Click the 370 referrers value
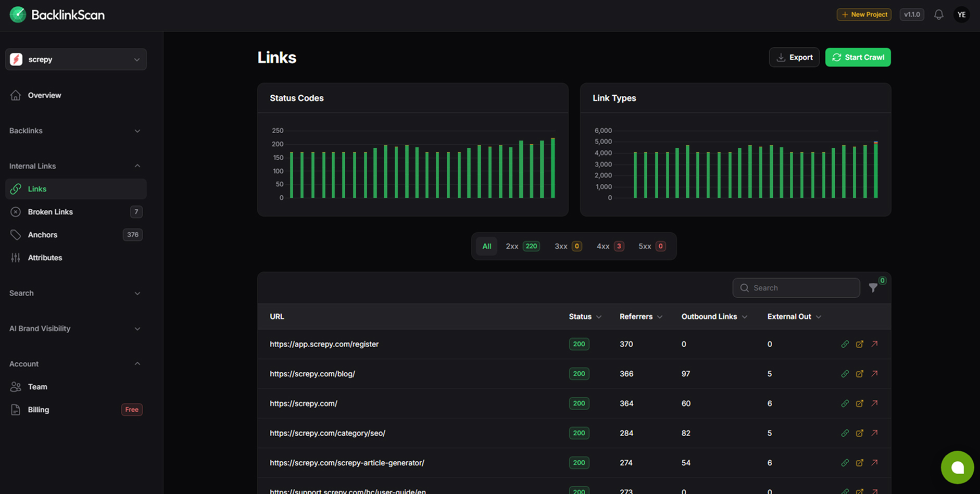 click(x=626, y=344)
